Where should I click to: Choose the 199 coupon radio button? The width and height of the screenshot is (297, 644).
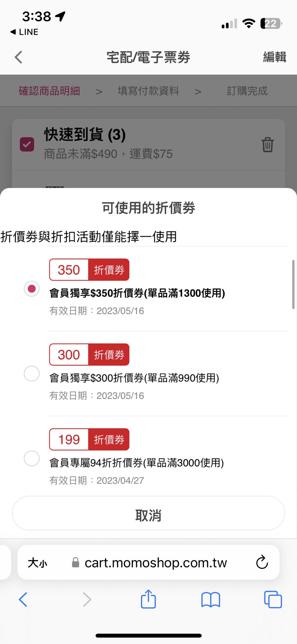32,458
